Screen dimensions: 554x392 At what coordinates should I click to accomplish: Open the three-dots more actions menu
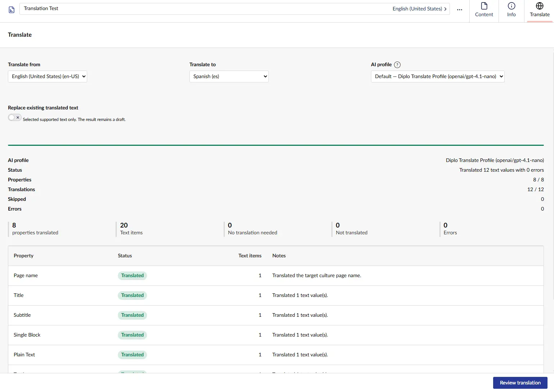click(x=460, y=10)
